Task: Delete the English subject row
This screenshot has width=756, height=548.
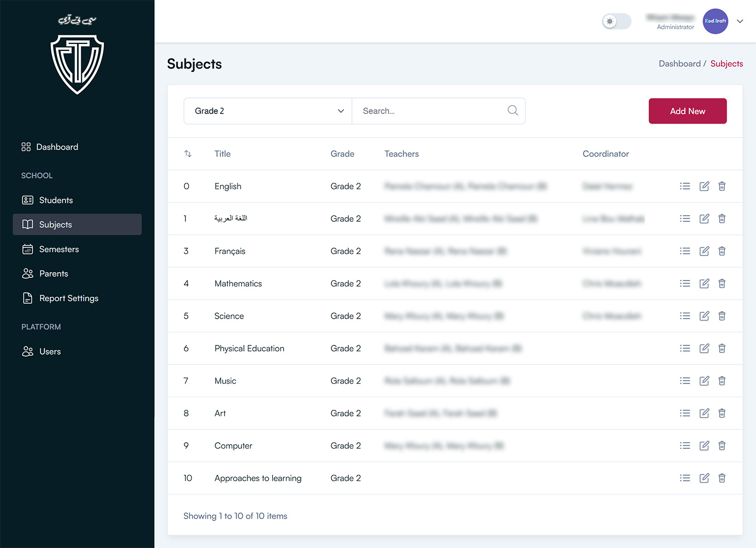Action: 722,187
